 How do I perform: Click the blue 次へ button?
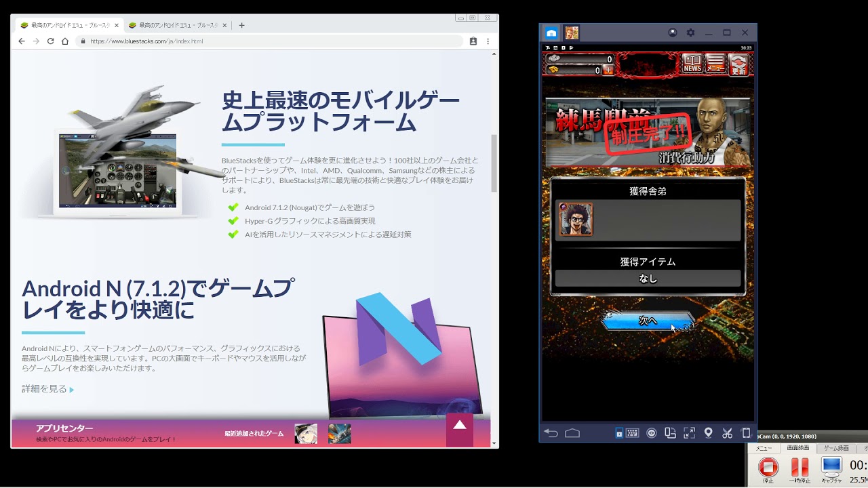click(x=648, y=321)
